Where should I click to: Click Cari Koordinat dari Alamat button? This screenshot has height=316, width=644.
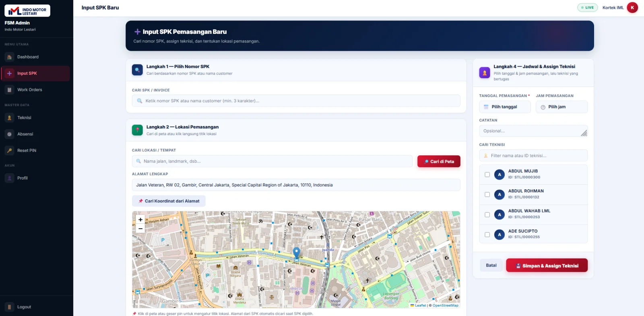[x=169, y=201]
